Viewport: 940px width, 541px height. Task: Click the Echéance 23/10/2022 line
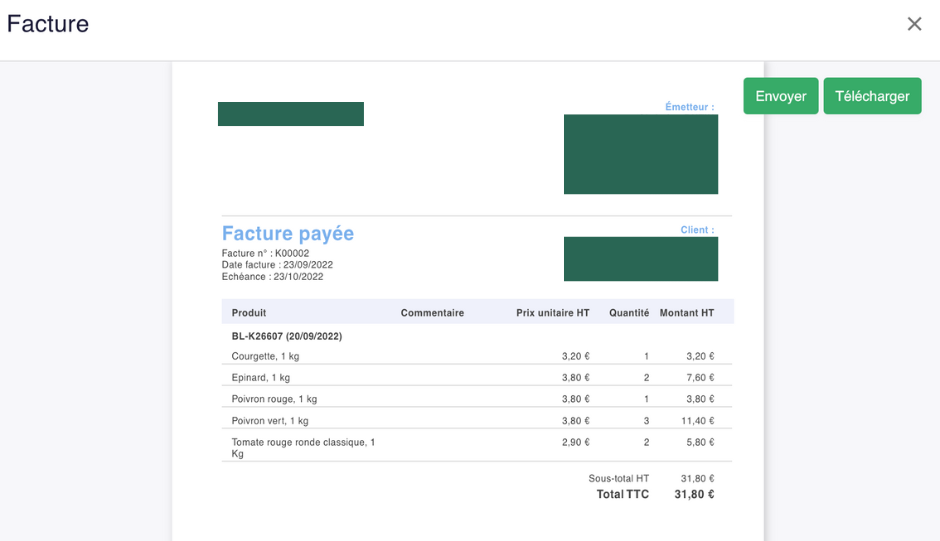(x=272, y=277)
